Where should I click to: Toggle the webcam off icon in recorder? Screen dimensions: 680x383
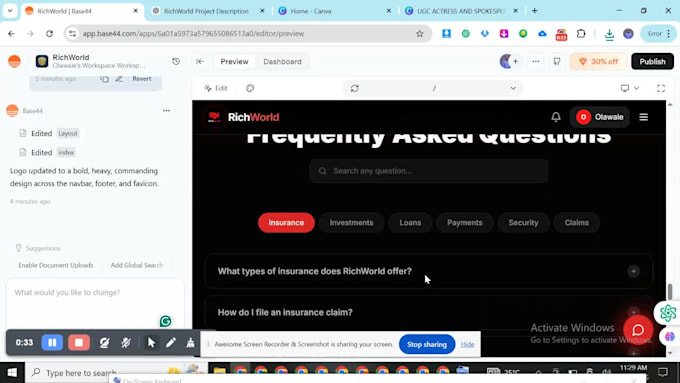[105, 342]
